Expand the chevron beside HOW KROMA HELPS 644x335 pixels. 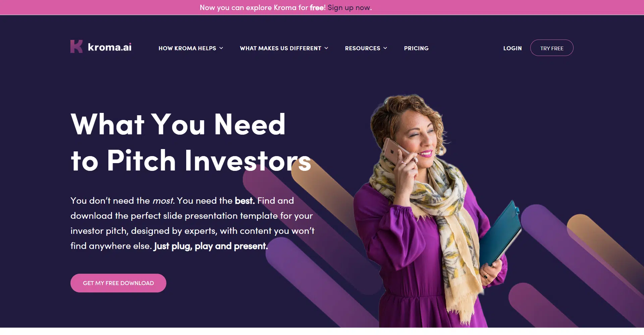coord(221,48)
